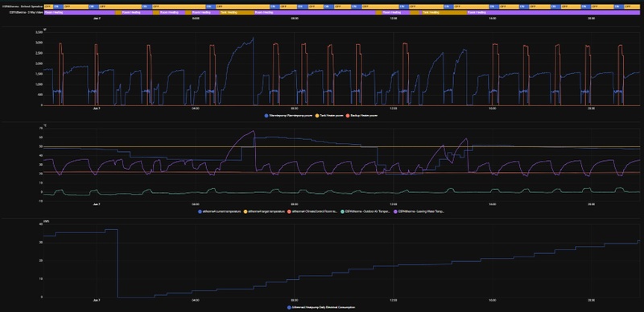Image resolution: width=644 pixels, height=312 pixels.
Task: Toggle the Backup Heater power legend entry
Action: pos(361,116)
